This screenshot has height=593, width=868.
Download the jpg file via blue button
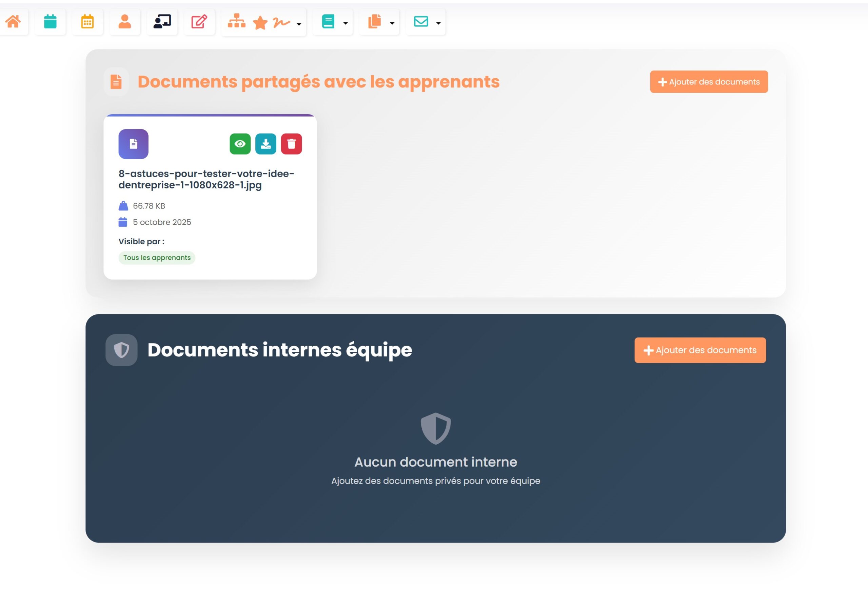(x=265, y=144)
